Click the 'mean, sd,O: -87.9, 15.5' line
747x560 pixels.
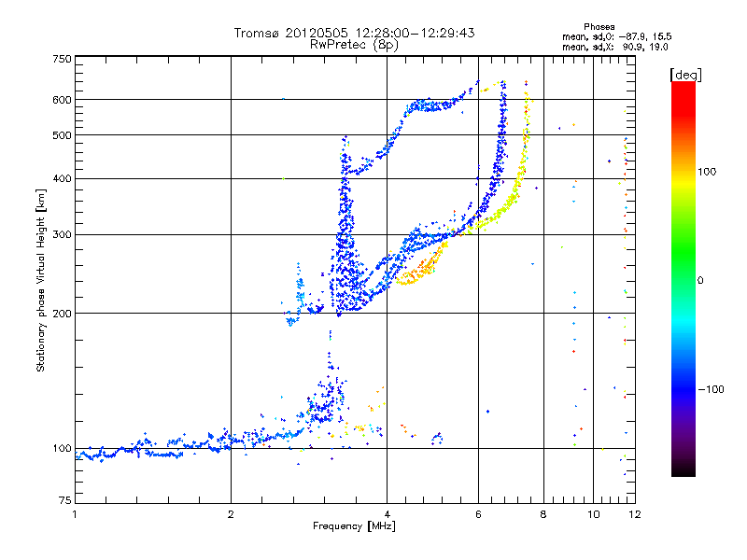(617, 36)
